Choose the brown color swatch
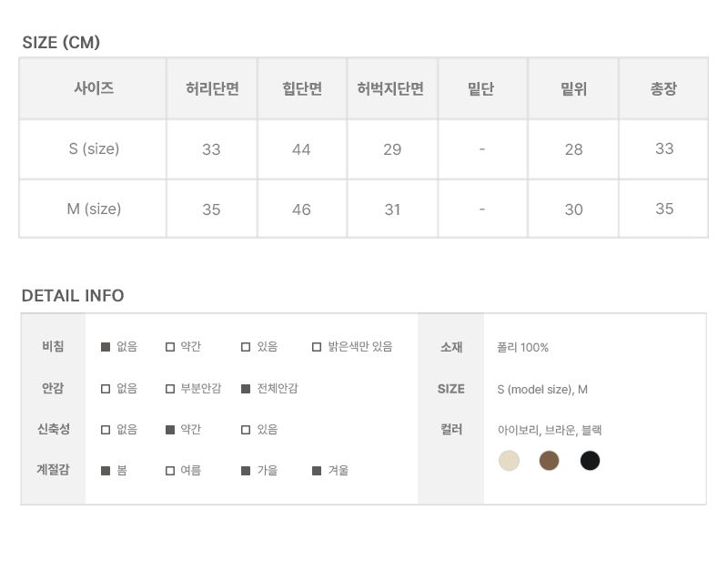The height and width of the screenshot is (561, 728). [x=549, y=460]
